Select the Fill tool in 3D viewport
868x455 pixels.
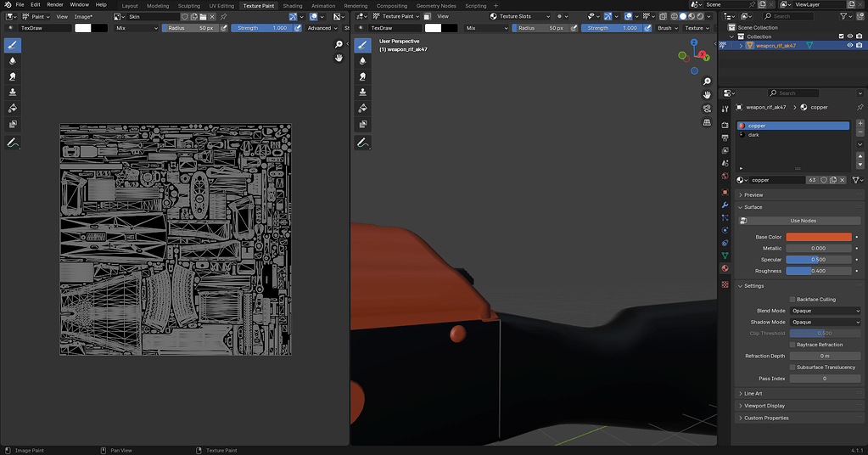pos(362,109)
